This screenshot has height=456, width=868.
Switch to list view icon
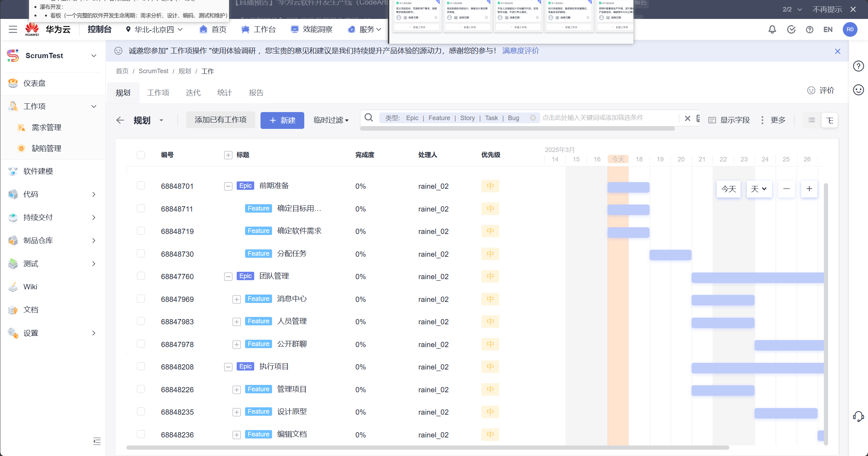coord(812,120)
